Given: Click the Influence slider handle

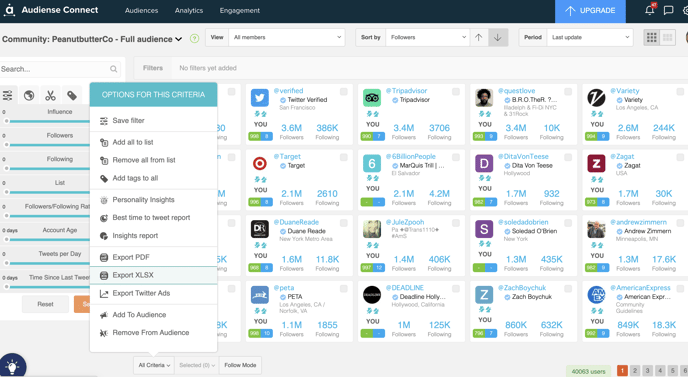Looking at the screenshot, I should point(7,121).
